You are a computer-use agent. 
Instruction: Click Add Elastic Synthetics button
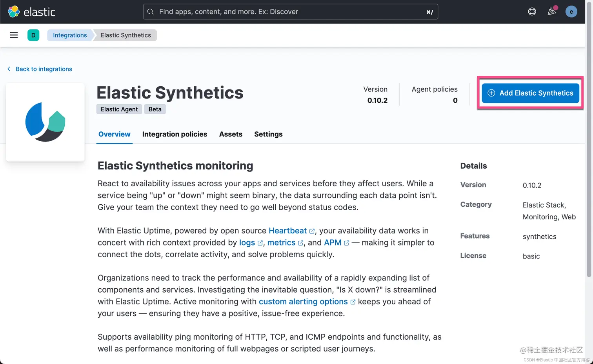point(530,93)
